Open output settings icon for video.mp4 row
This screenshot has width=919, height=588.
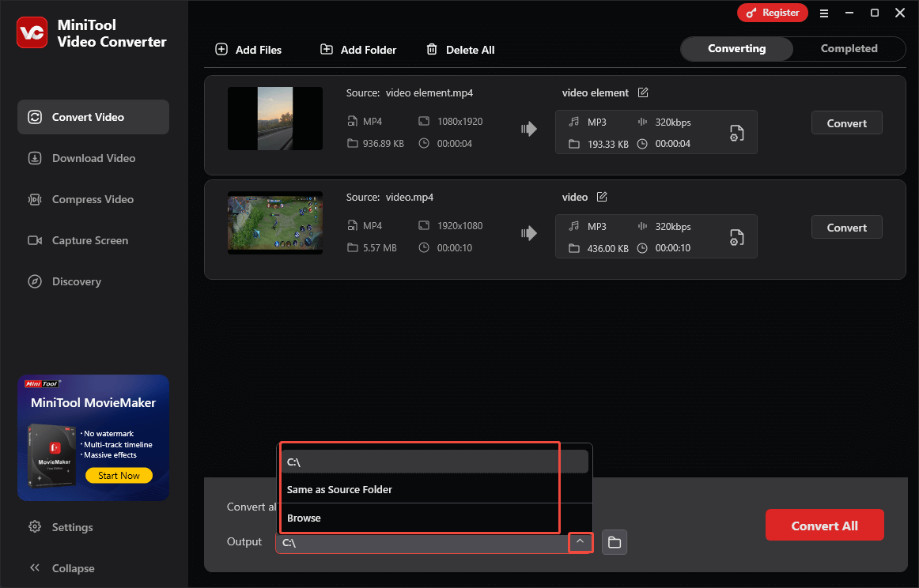coord(737,237)
